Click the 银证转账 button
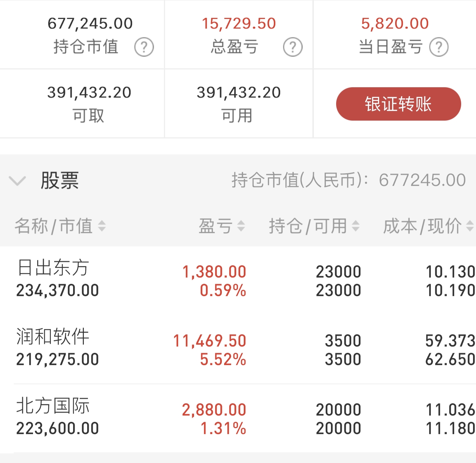 click(398, 104)
